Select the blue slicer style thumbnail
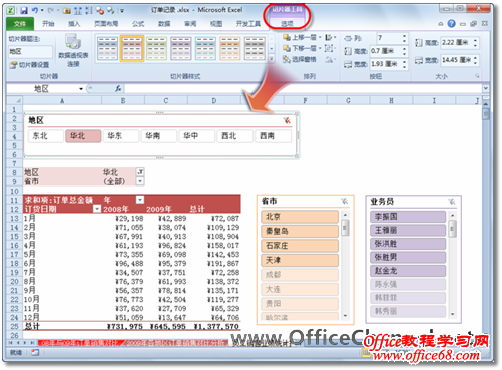This screenshot has height=370, width=502. (x=107, y=48)
